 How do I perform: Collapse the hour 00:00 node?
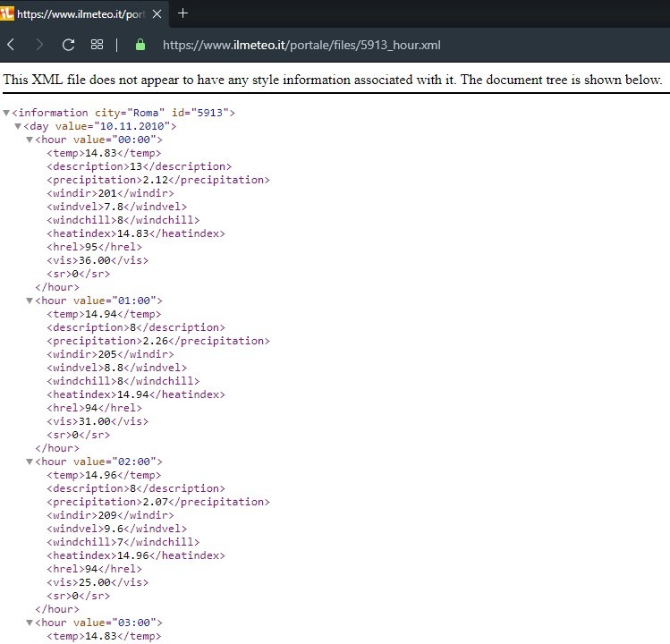30,140
